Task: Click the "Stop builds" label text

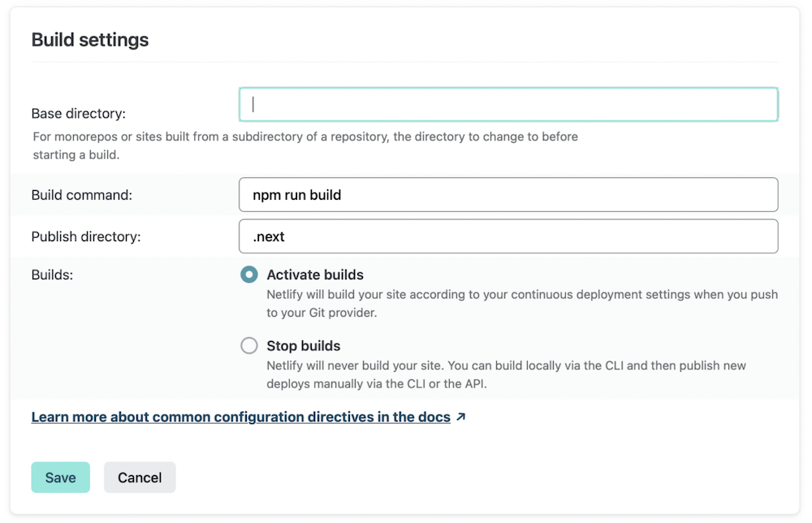Action: [x=304, y=346]
